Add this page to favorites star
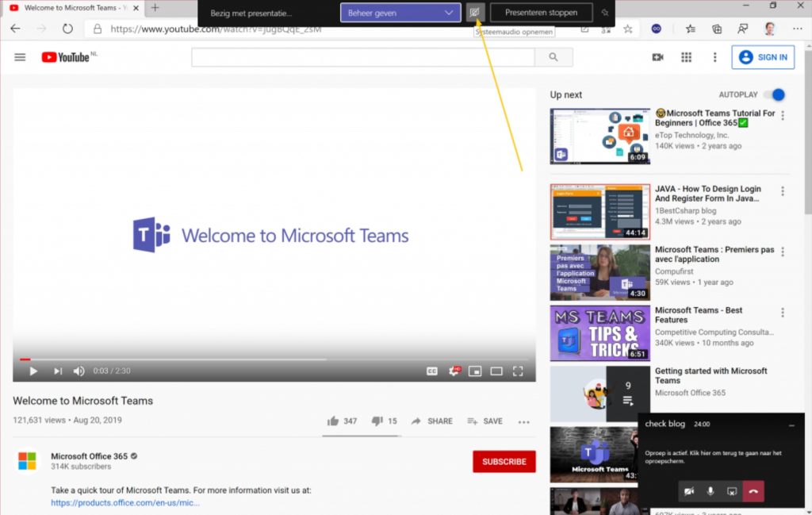The width and height of the screenshot is (812, 515). coord(628,29)
